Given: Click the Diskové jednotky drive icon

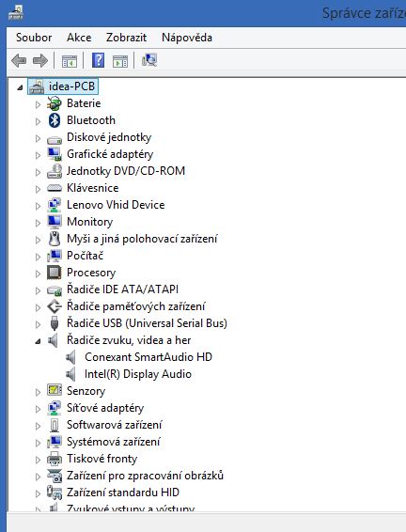Looking at the screenshot, I should [x=55, y=139].
